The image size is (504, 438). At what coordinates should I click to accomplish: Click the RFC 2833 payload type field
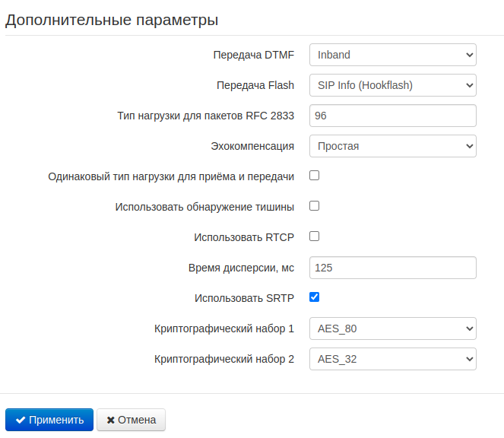pos(392,116)
